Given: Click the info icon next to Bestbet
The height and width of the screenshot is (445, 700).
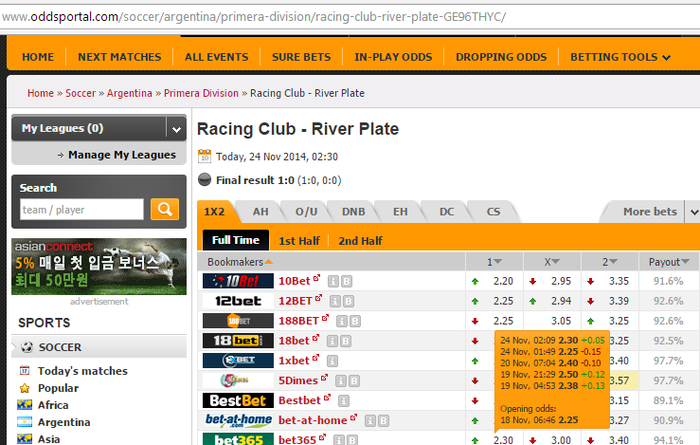Looking at the screenshot, I should 343,401.
